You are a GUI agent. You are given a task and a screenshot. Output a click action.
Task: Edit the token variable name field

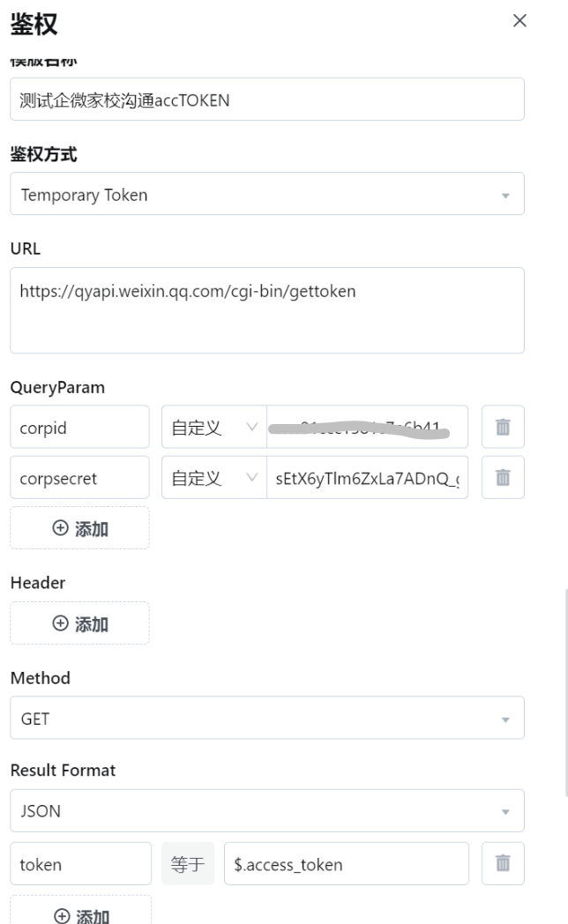click(81, 863)
